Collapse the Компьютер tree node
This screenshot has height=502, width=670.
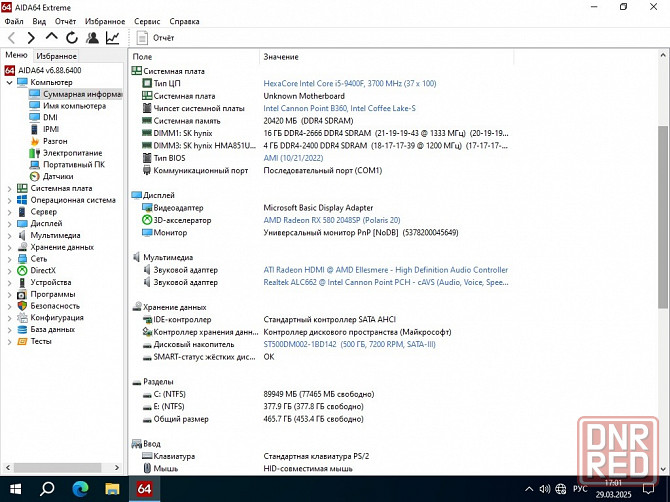[9, 82]
